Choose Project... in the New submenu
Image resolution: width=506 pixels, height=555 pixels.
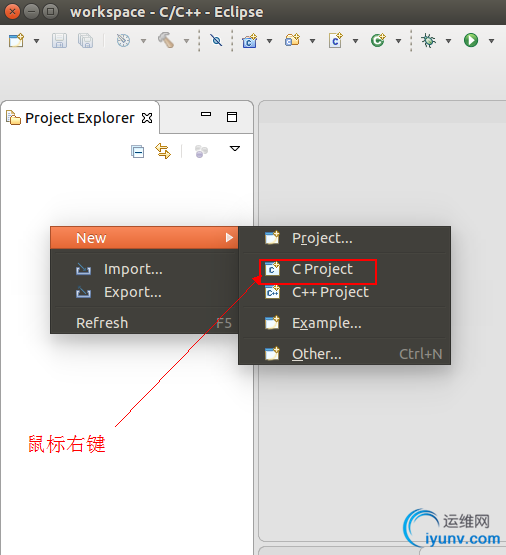coord(344,238)
